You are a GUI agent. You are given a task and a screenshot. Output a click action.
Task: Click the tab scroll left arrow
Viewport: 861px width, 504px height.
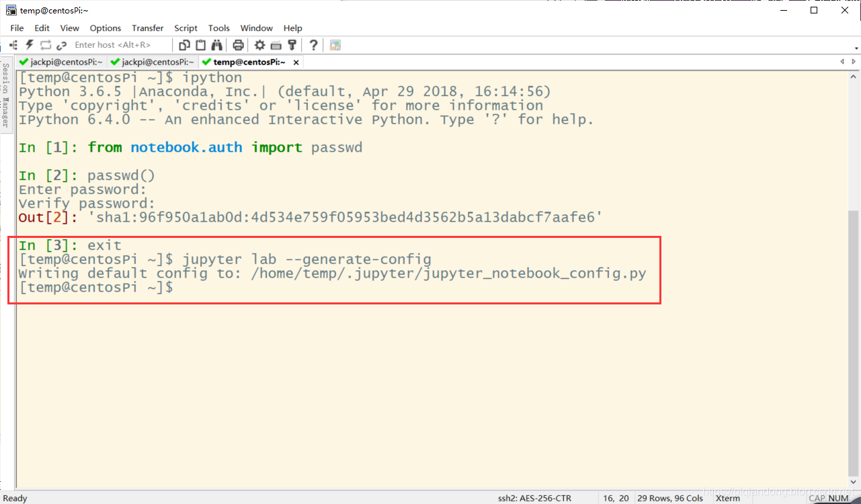click(x=843, y=62)
